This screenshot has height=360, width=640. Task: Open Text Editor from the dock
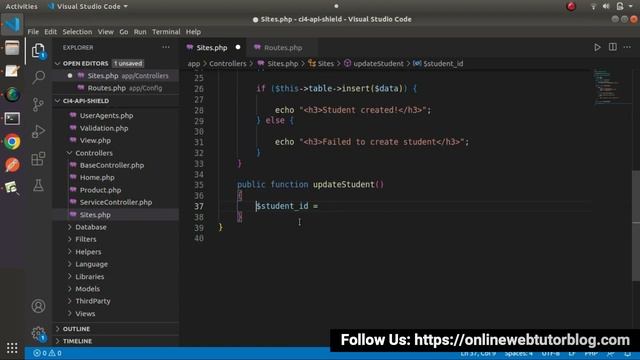click(12, 71)
